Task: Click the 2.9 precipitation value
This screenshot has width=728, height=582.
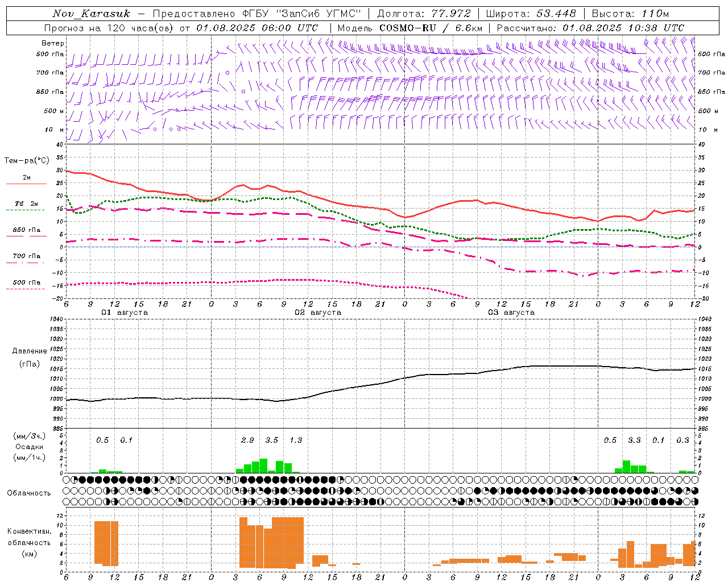Action: (247, 440)
